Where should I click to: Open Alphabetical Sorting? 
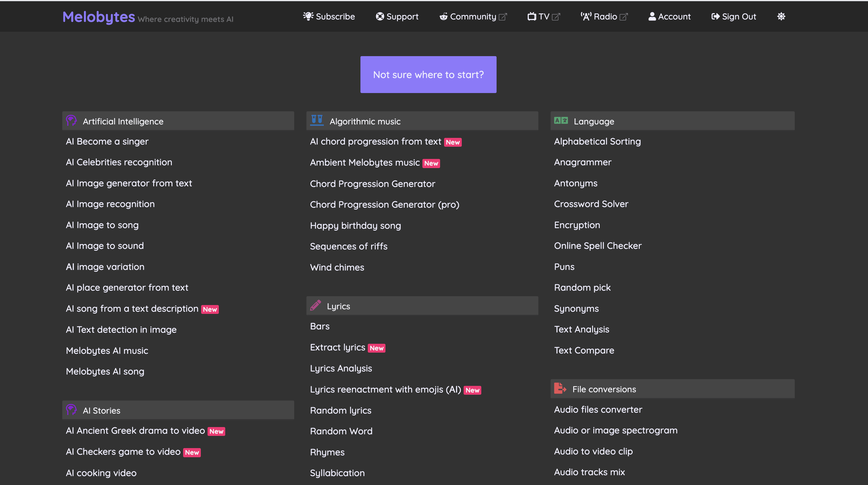[x=597, y=142]
